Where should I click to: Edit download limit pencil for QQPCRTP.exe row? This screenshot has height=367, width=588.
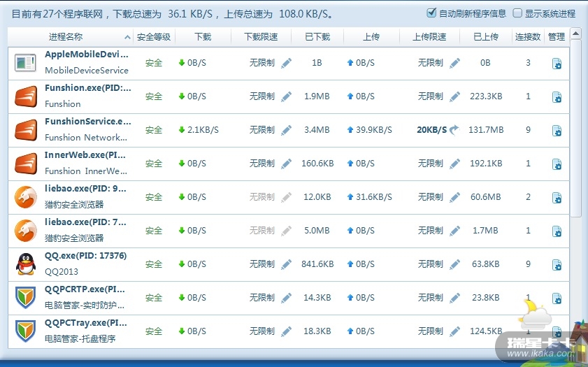(286, 298)
